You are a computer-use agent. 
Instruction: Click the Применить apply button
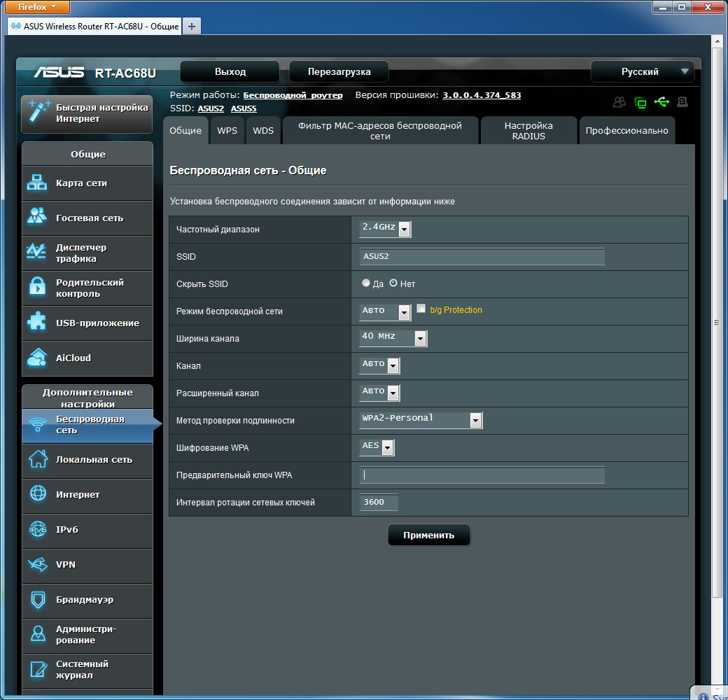click(428, 535)
